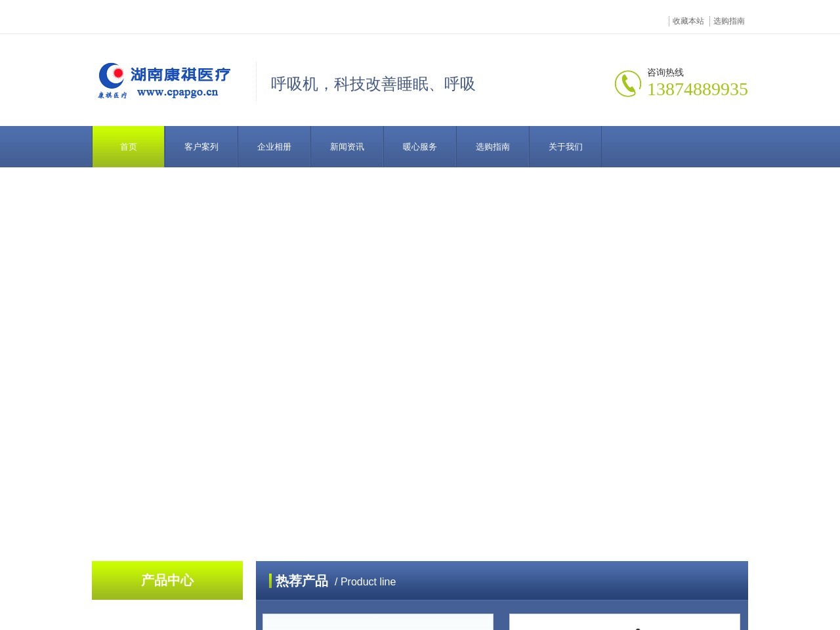840x630 pixels.
Task: Go to 企业相册 in navigation bar
Action: click(274, 147)
